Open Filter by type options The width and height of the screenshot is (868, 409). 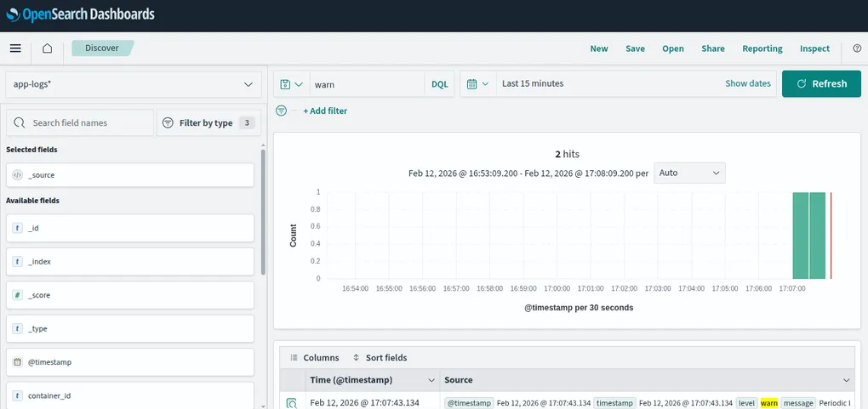tap(208, 123)
